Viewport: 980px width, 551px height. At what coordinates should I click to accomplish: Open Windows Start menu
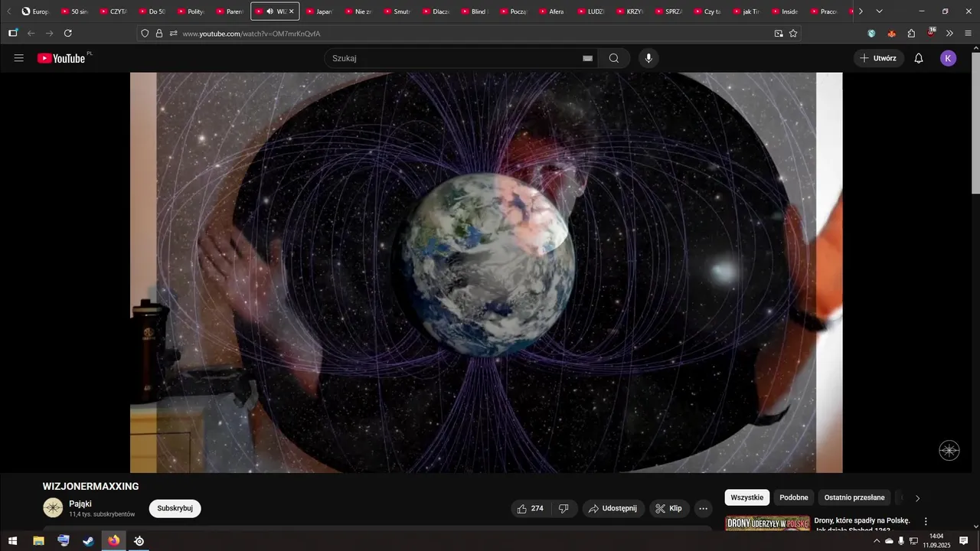tap(12, 541)
